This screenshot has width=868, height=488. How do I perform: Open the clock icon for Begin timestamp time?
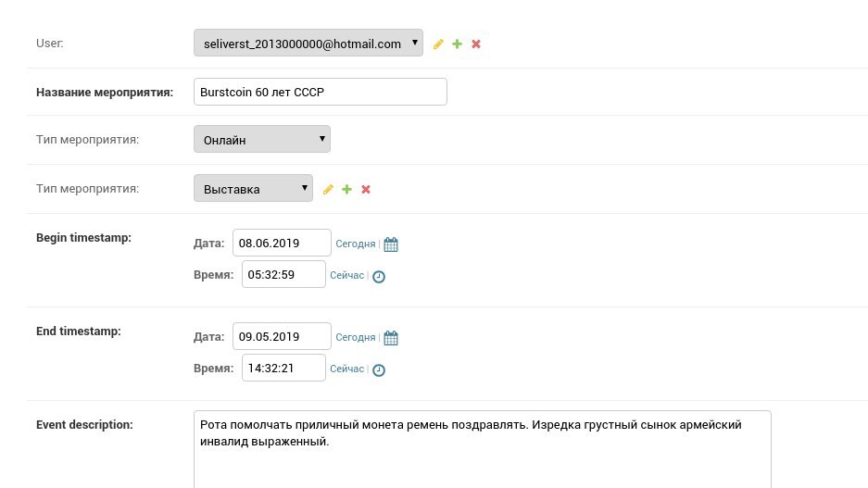point(379,276)
